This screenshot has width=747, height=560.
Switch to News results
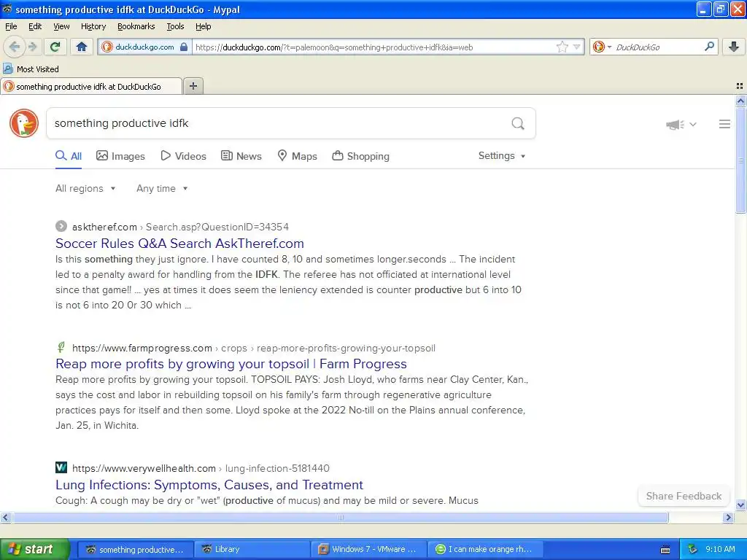[241, 156]
